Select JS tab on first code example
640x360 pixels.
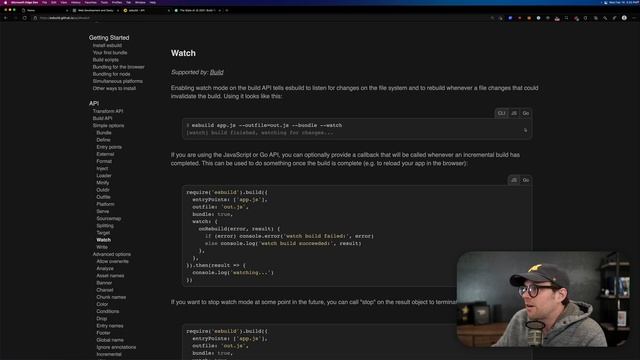point(514,113)
